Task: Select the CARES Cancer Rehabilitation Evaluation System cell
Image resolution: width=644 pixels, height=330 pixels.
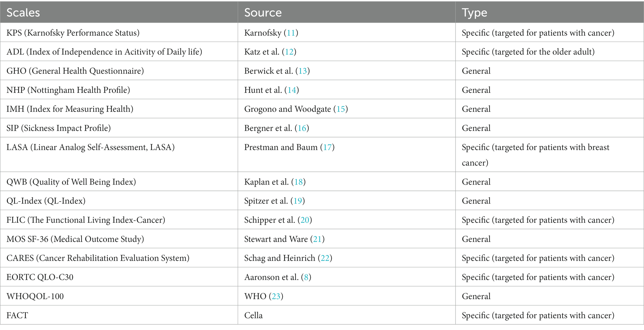Action: coord(119,258)
